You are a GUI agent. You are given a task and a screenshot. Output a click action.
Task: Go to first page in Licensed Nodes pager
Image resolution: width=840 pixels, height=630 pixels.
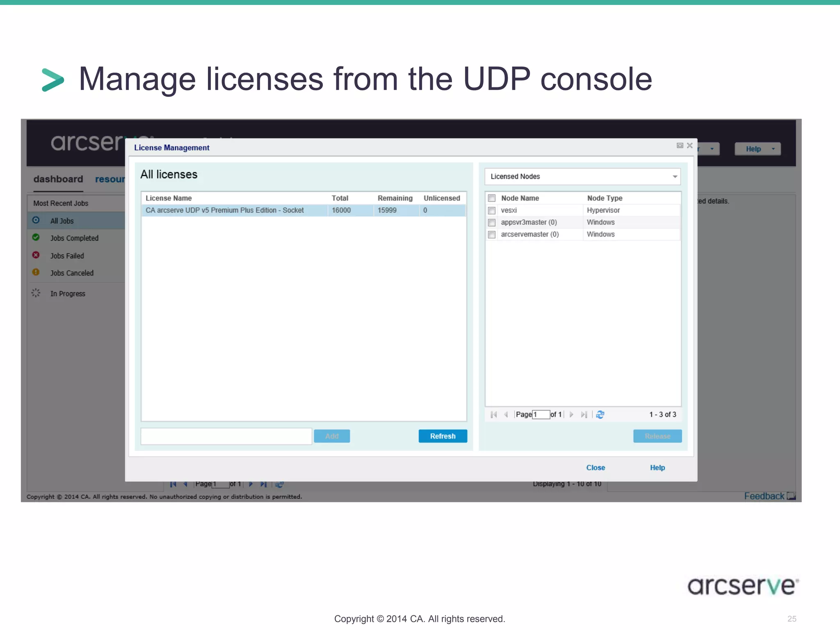494,415
